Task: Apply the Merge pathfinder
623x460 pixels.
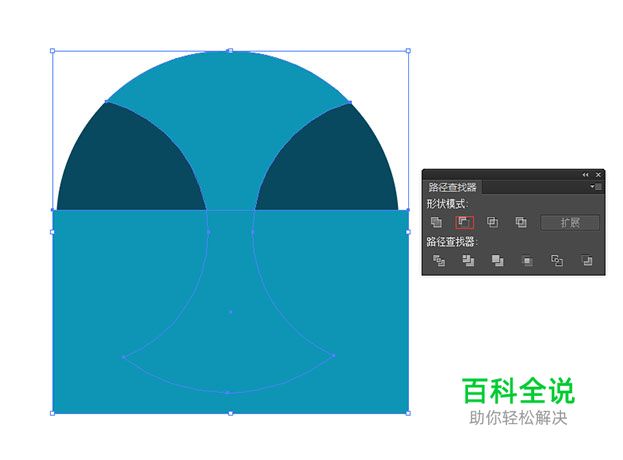Action: pos(497,261)
